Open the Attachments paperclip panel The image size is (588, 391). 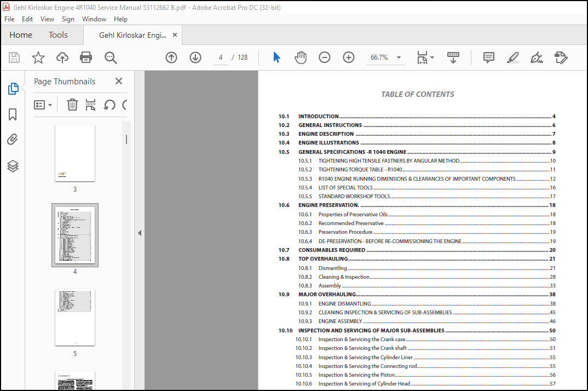13,140
